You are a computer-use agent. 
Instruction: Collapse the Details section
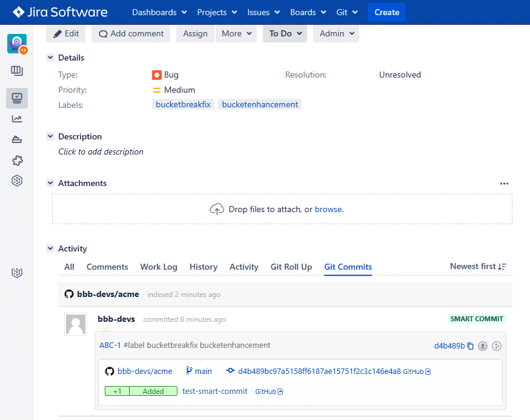(50, 58)
